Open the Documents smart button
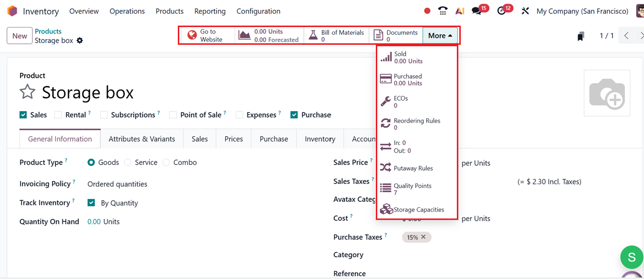 tap(395, 35)
